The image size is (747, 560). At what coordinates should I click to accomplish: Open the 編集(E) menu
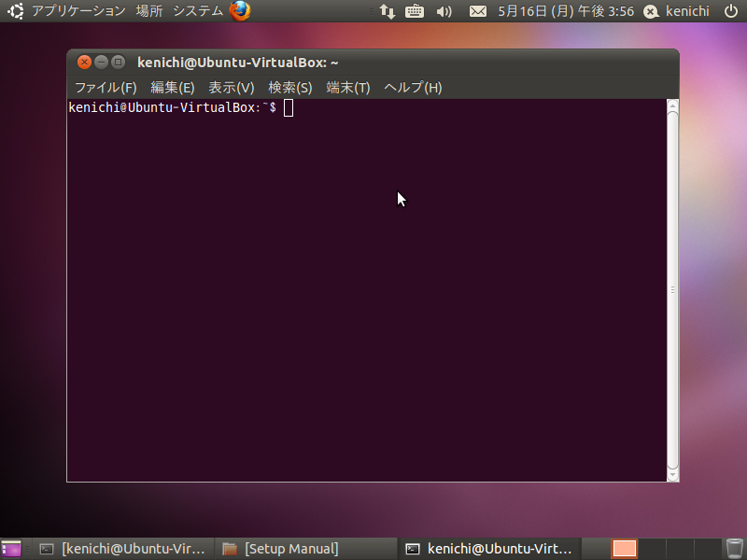click(173, 88)
